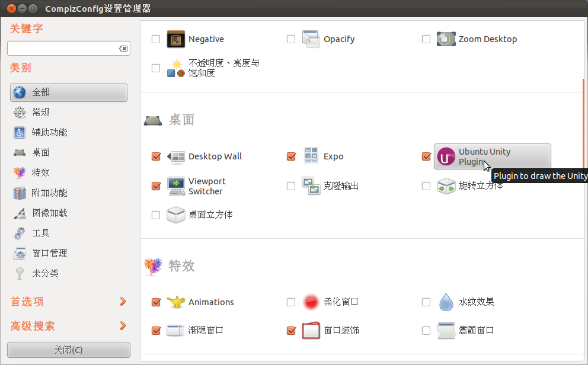
Task: Open the 柔化窗口 plugin icon
Action: pos(311,302)
